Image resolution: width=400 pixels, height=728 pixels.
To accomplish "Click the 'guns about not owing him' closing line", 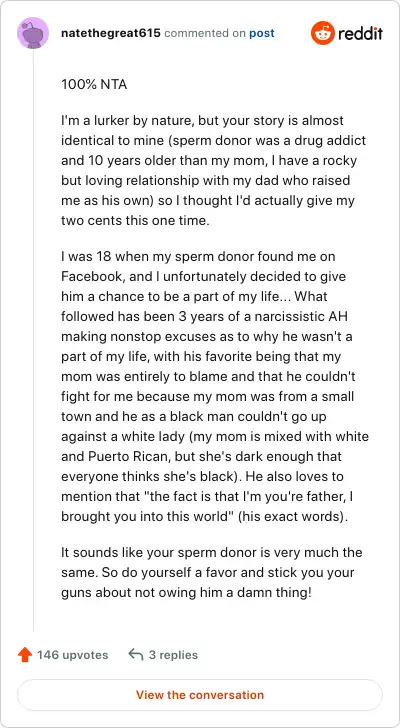I will click(x=186, y=592).
